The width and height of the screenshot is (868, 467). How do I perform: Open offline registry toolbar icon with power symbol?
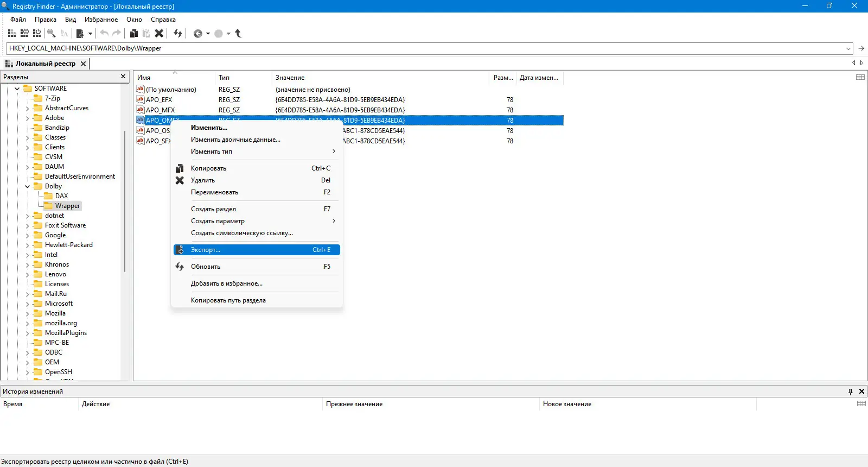pyautogui.click(x=37, y=33)
